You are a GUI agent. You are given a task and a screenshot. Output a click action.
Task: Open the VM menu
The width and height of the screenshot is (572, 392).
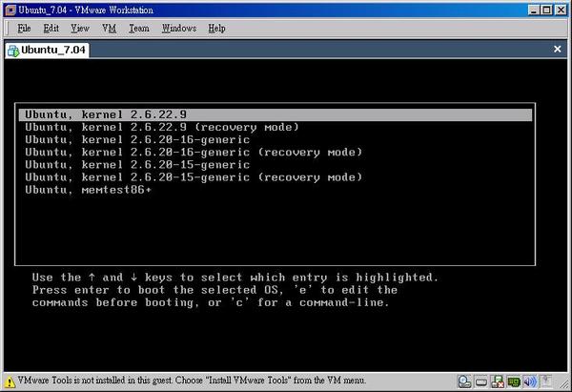coord(109,28)
